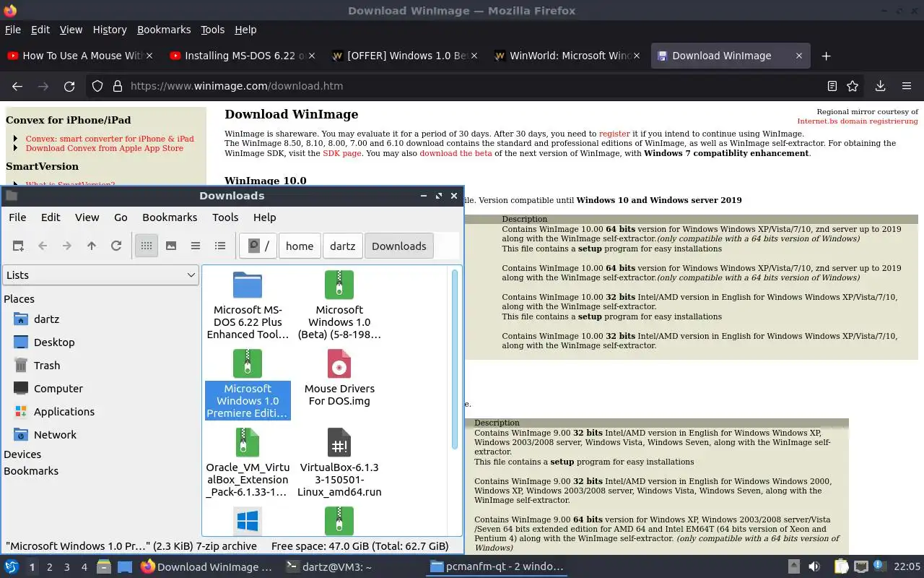
Task: Open the file manager's Tools menu
Action: [x=225, y=217]
